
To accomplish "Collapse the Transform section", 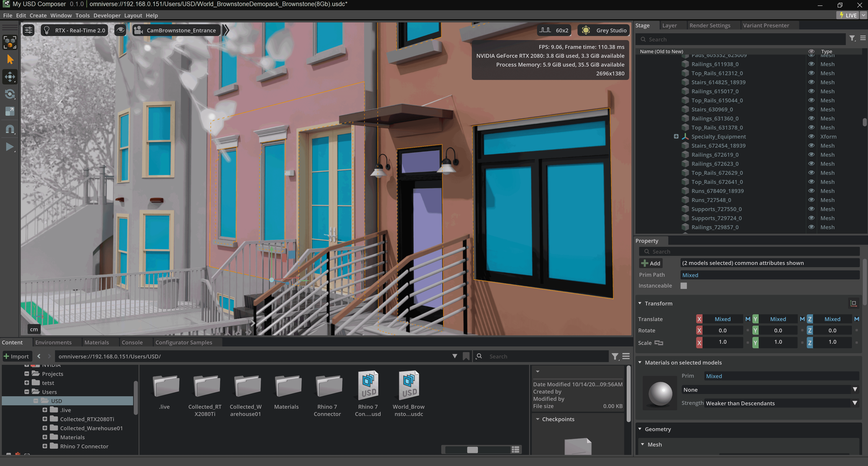I will [x=640, y=303].
